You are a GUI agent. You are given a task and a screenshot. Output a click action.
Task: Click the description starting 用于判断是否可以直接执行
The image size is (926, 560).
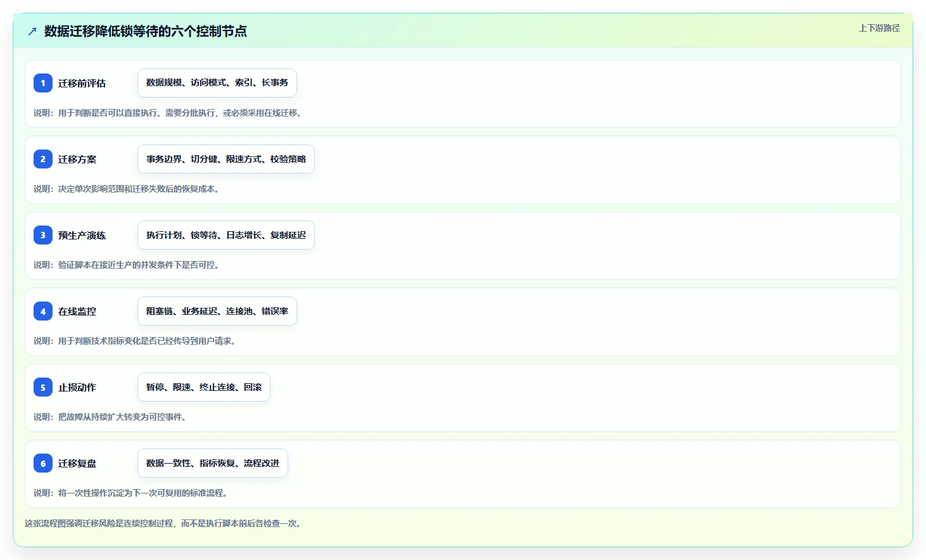[x=169, y=113]
